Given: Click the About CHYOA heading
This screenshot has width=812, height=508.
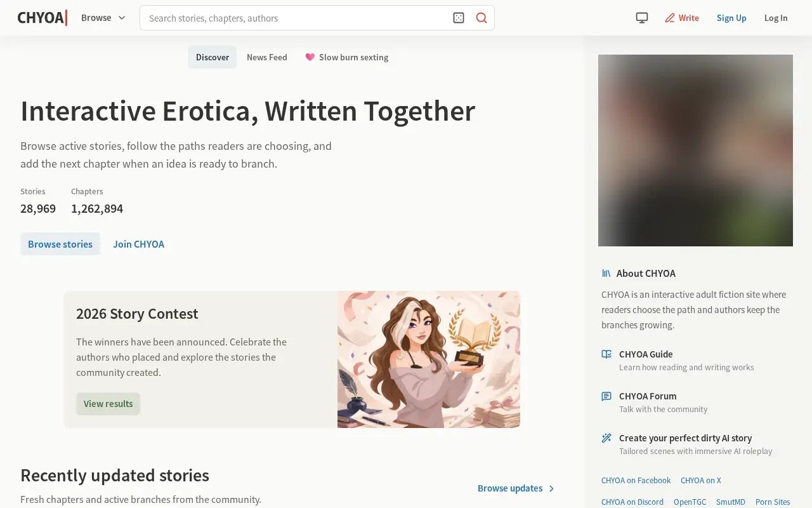Looking at the screenshot, I should [x=646, y=273].
